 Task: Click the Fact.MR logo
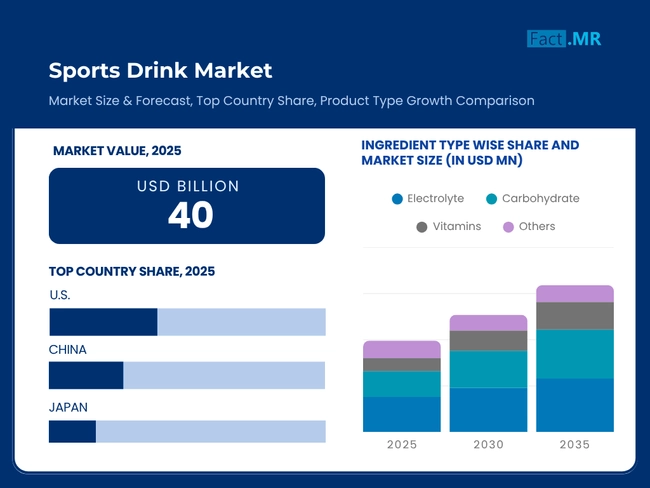point(564,39)
